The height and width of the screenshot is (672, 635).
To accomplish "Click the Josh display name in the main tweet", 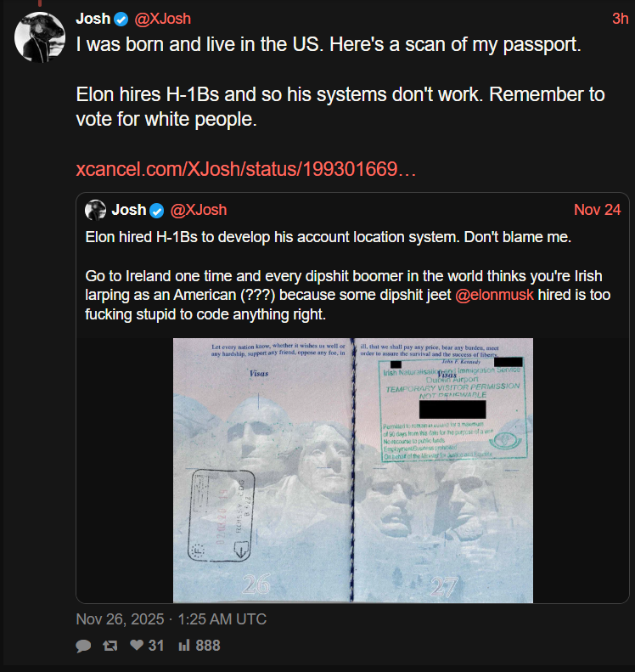I will (x=93, y=19).
